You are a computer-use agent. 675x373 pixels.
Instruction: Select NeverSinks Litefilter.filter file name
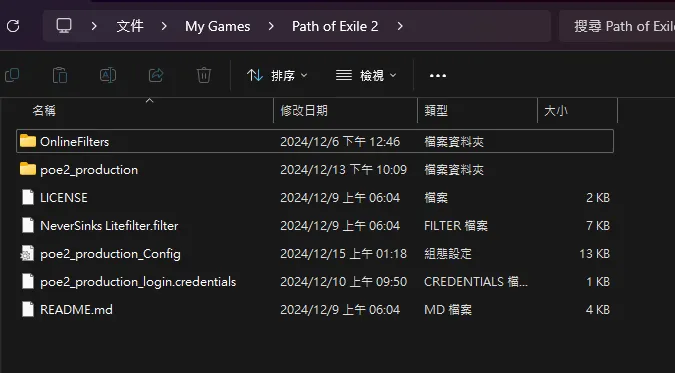click(109, 226)
